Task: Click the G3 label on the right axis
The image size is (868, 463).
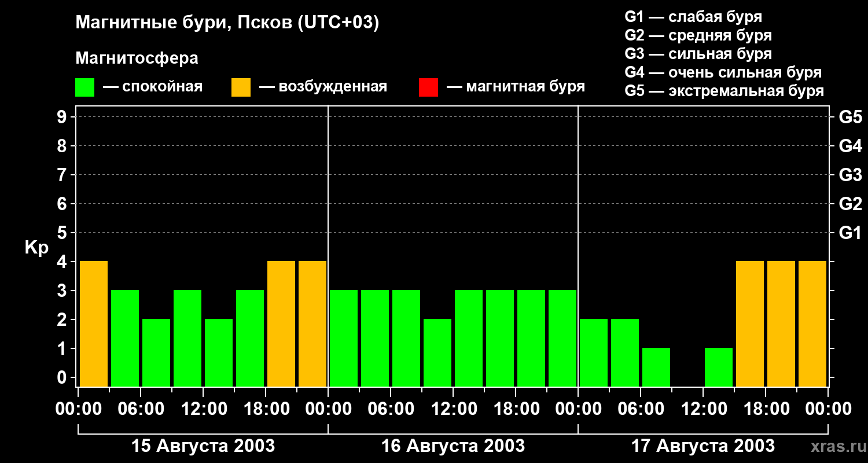Action: (850, 175)
